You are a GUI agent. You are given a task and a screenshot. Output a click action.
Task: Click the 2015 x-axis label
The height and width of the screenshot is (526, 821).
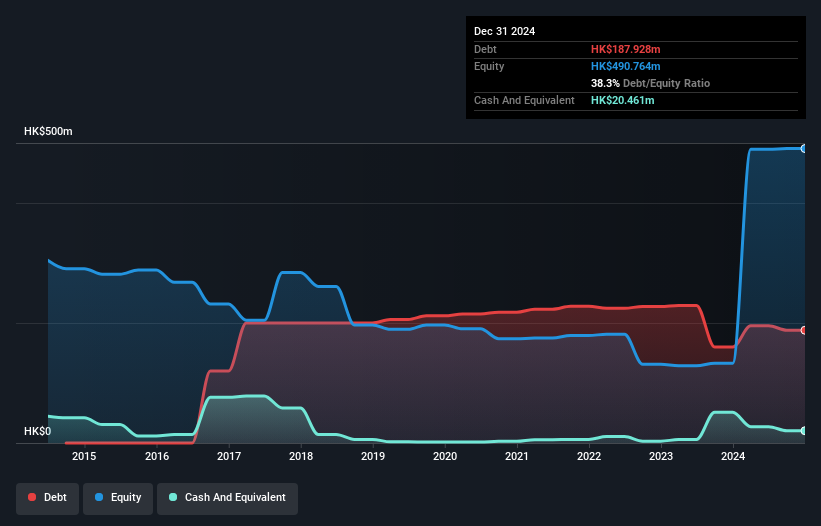point(84,456)
